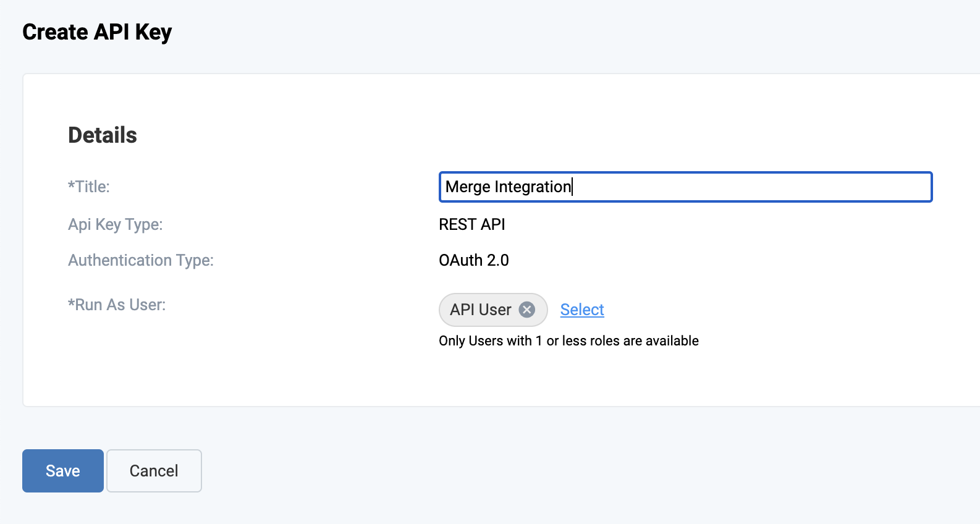The width and height of the screenshot is (980, 524).
Task: Click the REST API value text
Action: click(x=472, y=224)
